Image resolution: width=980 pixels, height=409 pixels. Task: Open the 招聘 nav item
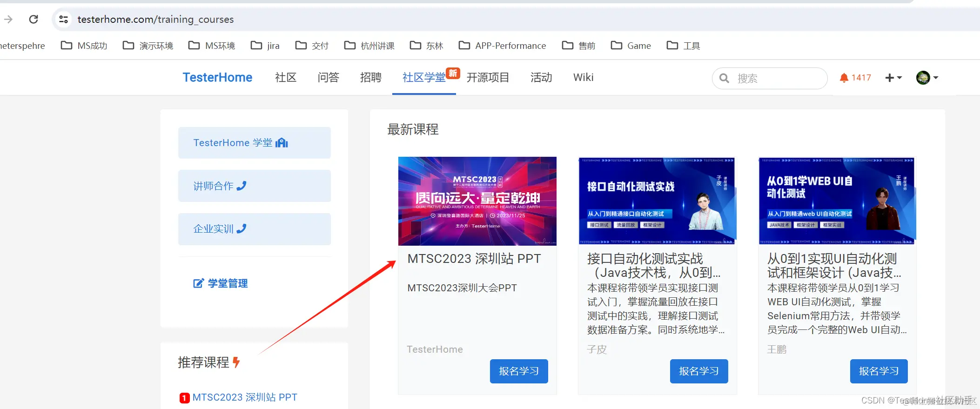[x=371, y=77]
